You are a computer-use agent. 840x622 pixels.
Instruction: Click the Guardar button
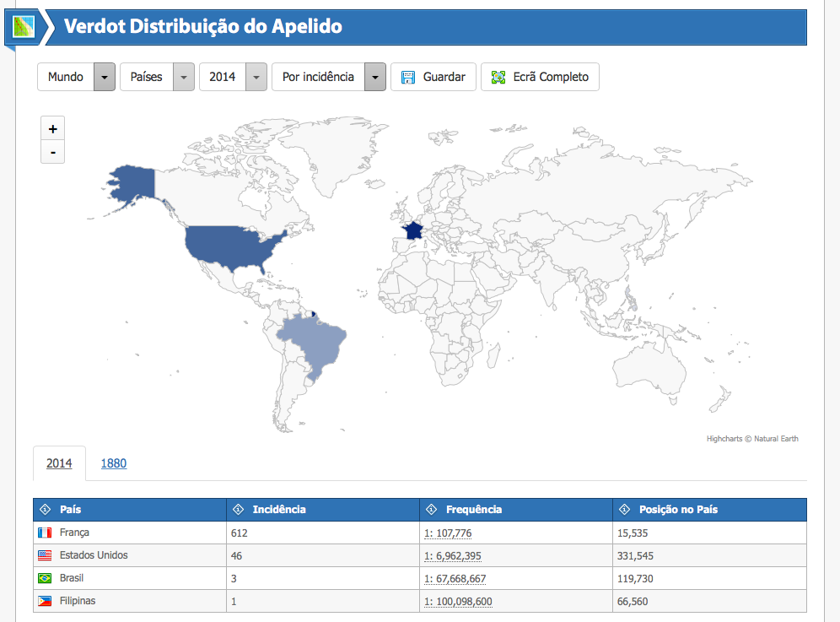(433, 77)
